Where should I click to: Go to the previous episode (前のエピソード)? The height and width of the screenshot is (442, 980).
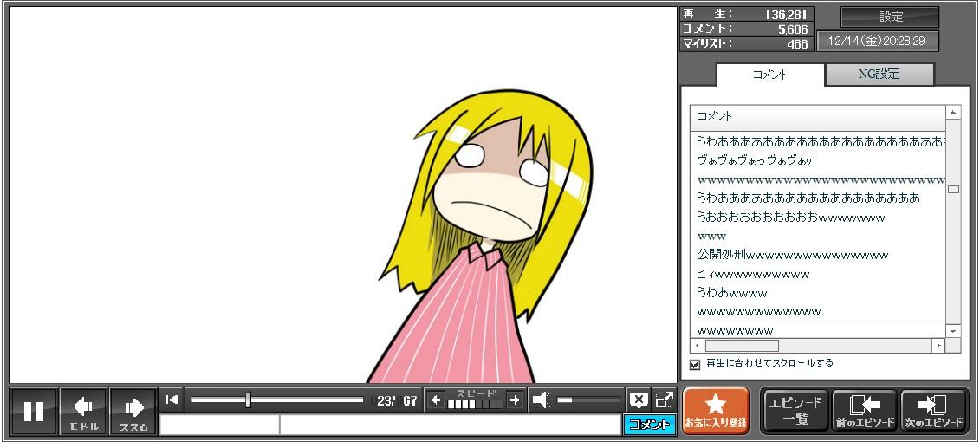pos(865,411)
